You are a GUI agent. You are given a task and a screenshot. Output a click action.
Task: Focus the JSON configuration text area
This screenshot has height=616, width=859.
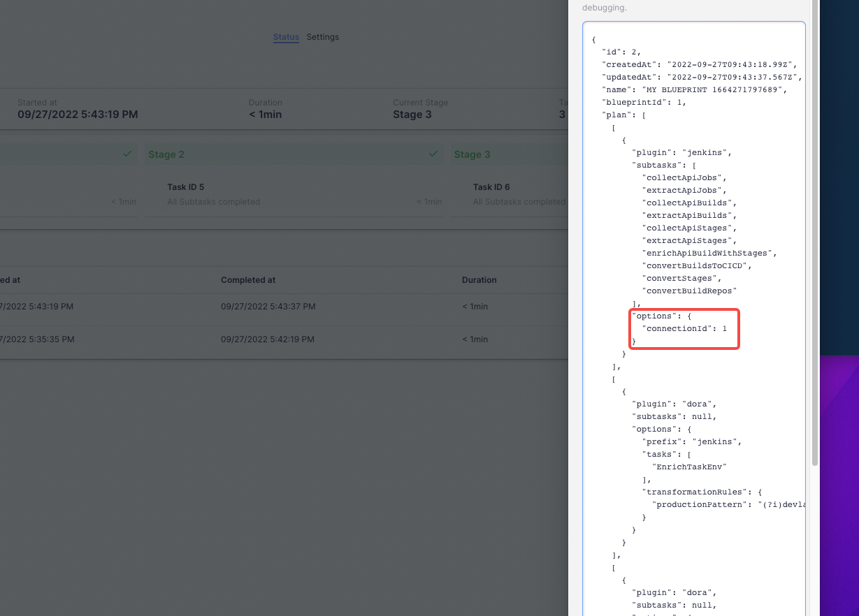(694, 318)
